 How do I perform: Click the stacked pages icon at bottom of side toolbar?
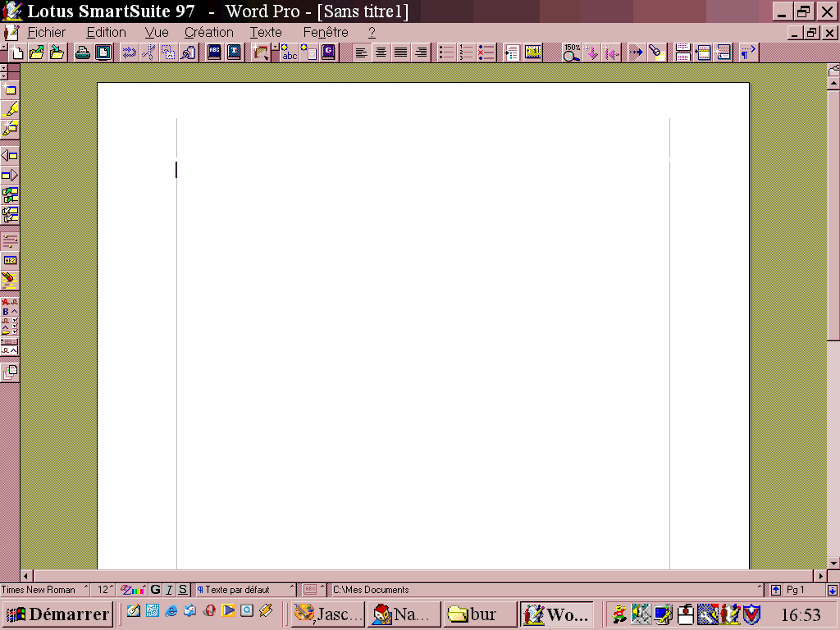(10, 372)
